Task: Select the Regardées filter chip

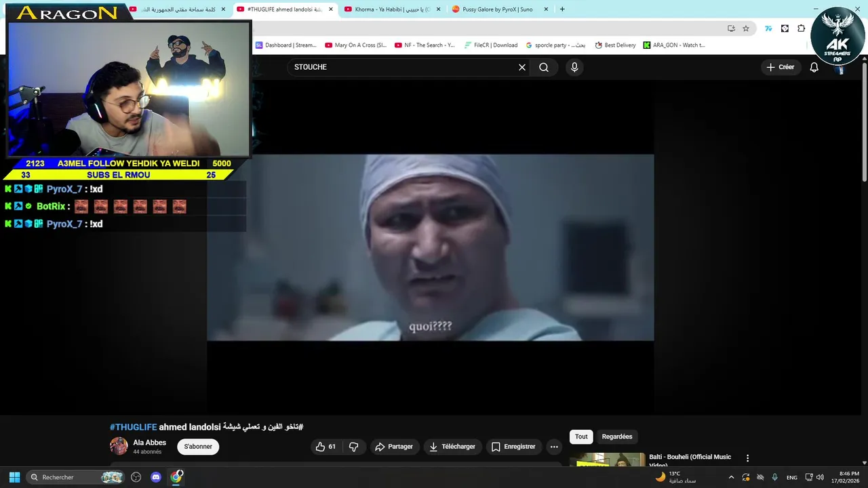Action: (616, 436)
